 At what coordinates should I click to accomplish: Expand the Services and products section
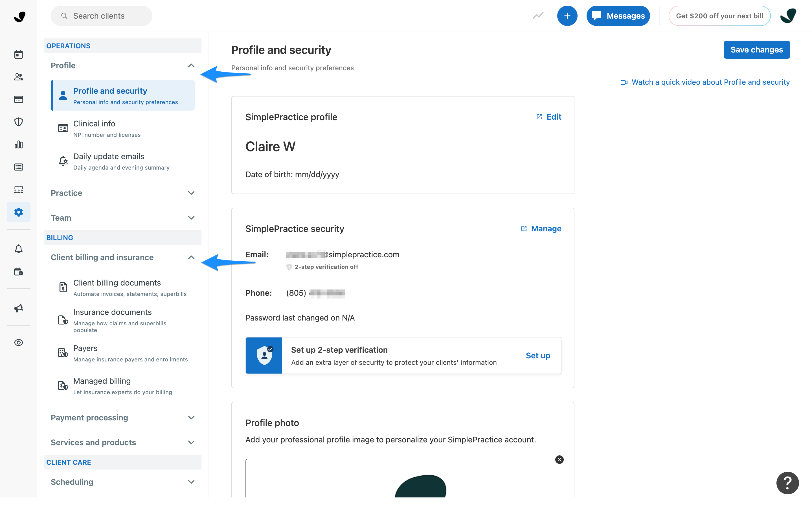click(x=122, y=442)
